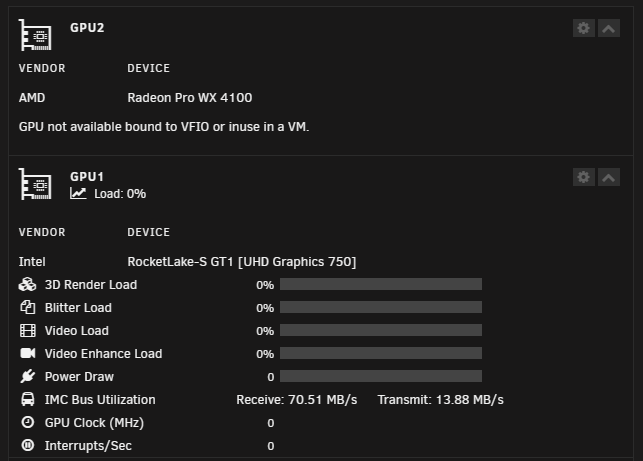Click the Interrupts/Sec pause-circle icon
The height and width of the screenshot is (461, 643).
(27, 445)
